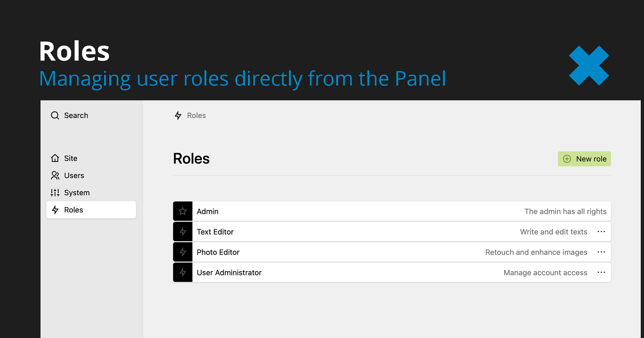The height and width of the screenshot is (338, 644).
Task: Click the breadcrumb bolt icon
Action: click(x=178, y=116)
